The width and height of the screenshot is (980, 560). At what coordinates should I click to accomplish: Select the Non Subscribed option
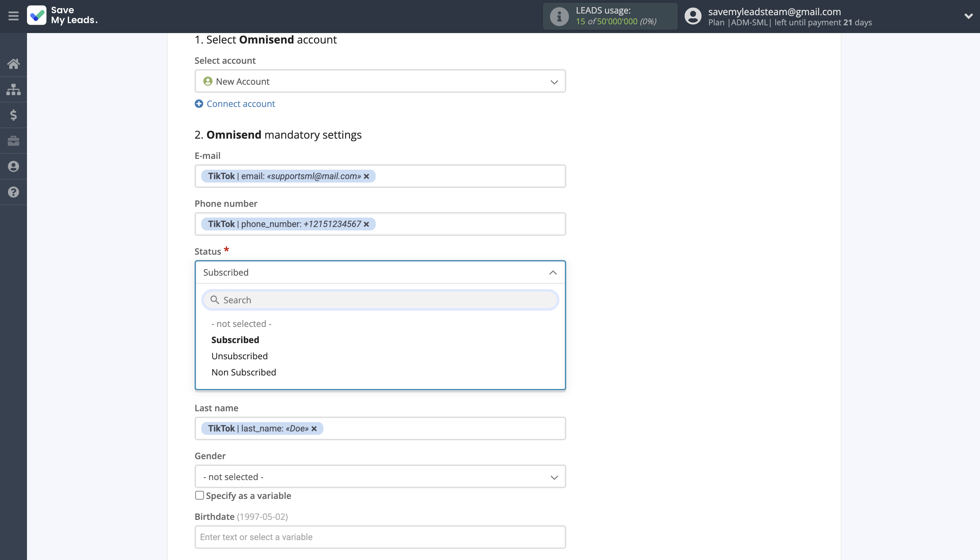tap(244, 372)
